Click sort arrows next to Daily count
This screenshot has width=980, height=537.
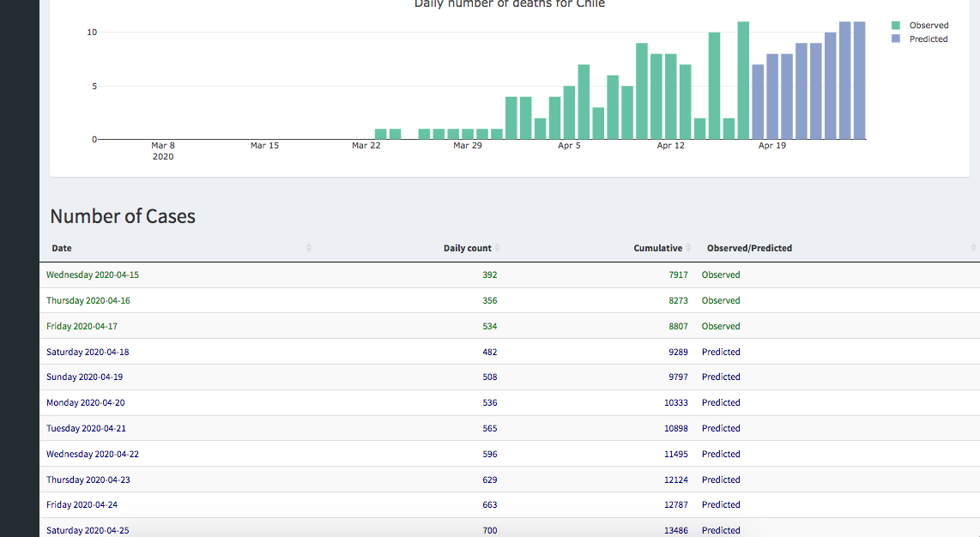tap(498, 248)
